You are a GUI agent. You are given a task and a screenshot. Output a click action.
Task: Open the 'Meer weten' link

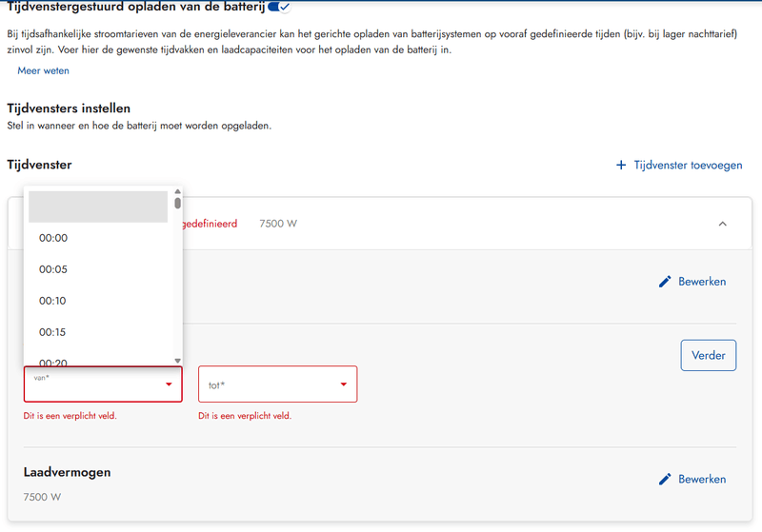[43, 70]
